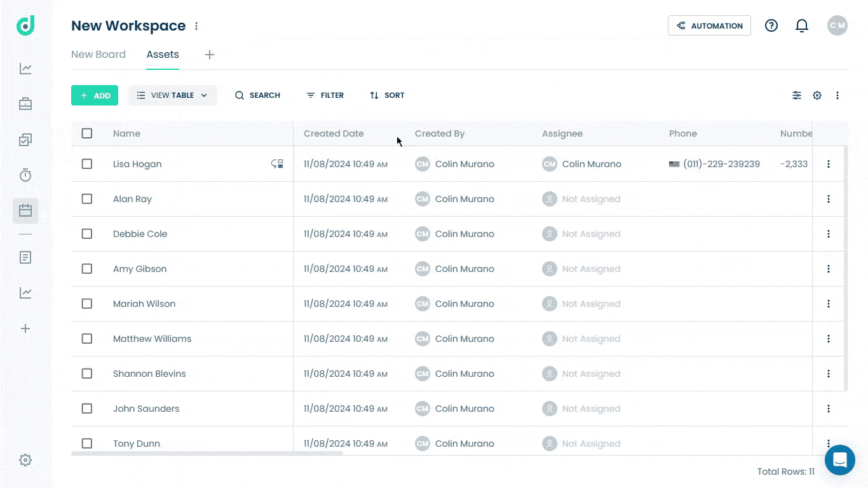The image size is (868, 488).
Task: Open the chat support bubble
Action: tap(840, 460)
